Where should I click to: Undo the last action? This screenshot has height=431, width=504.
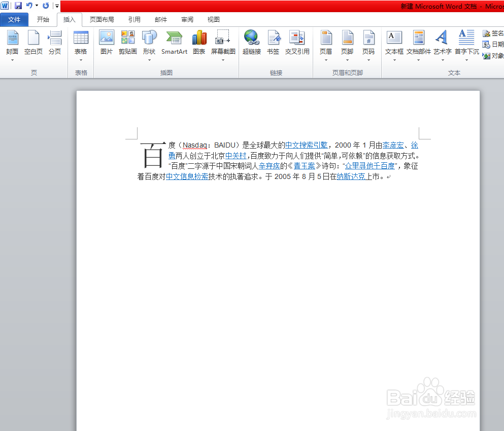click(29, 6)
